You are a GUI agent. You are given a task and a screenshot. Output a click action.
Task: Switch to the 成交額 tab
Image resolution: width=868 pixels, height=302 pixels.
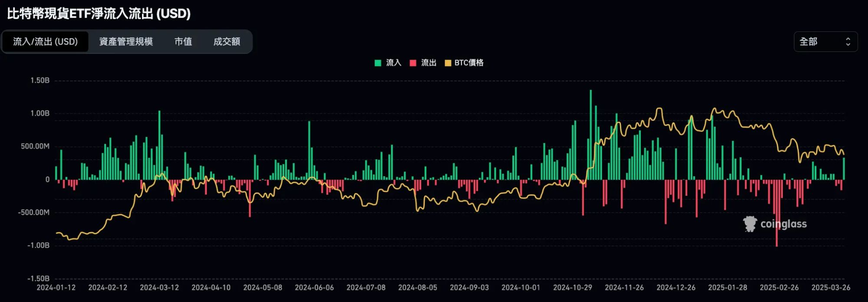click(227, 42)
